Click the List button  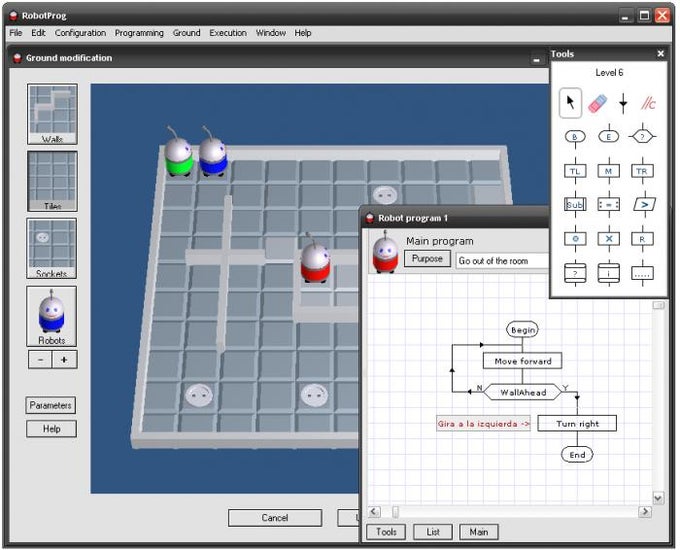[433, 532]
